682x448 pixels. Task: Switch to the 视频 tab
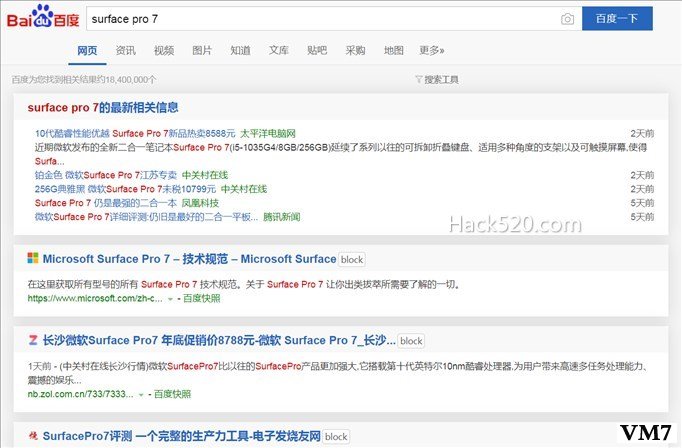164,50
